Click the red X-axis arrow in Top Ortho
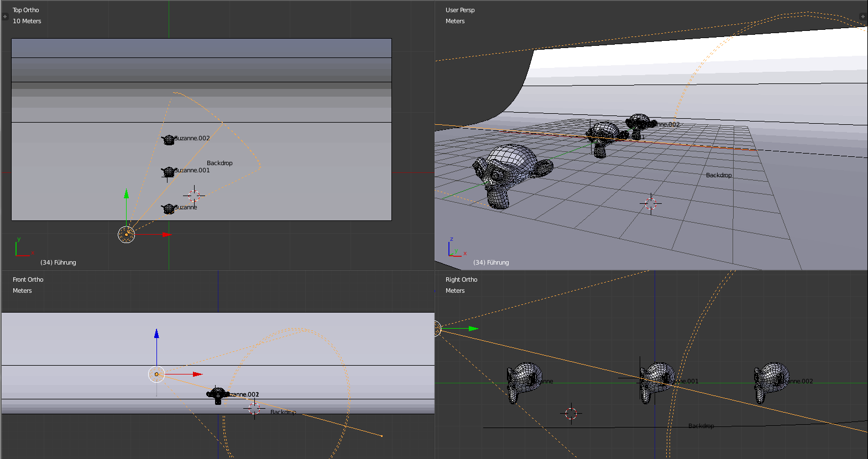Screen dimensions: 868x459 [x=166, y=235]
